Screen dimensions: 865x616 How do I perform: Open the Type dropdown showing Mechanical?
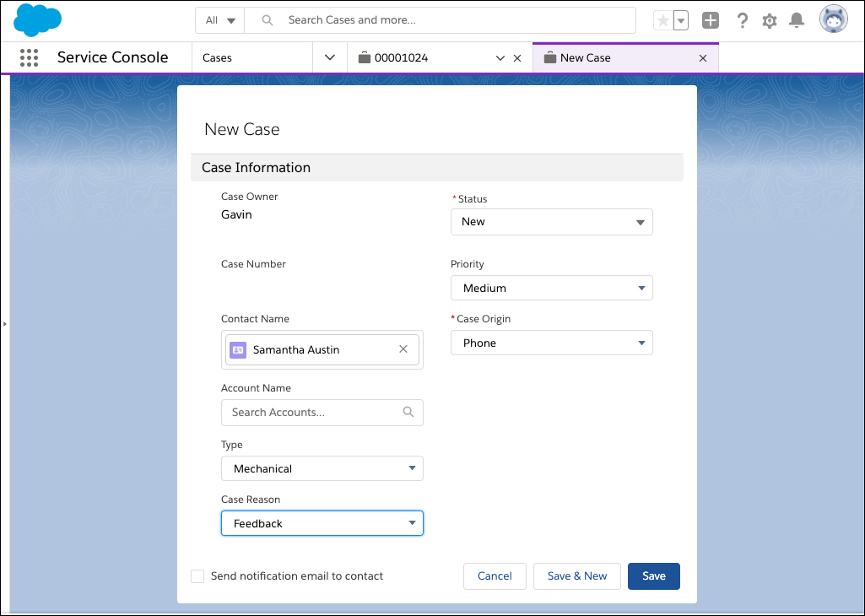click(322, 468)
